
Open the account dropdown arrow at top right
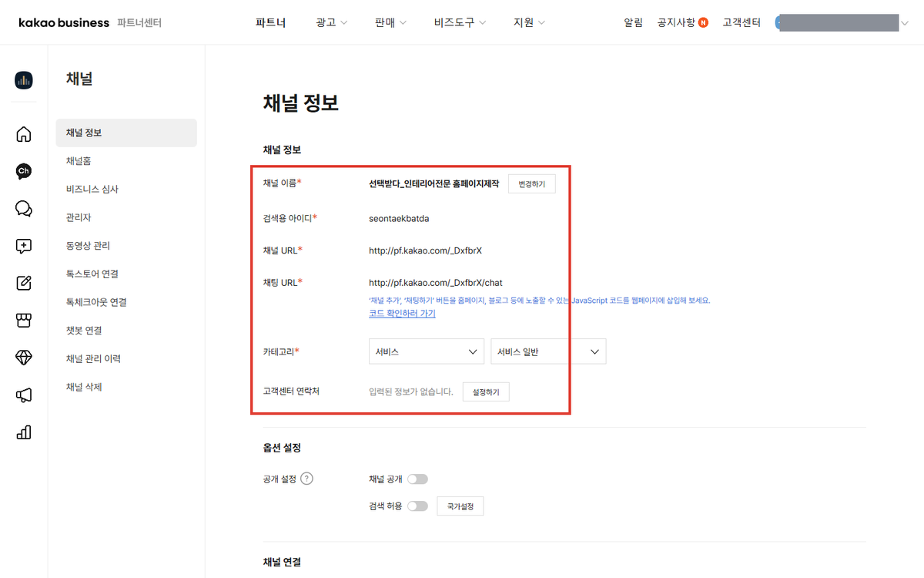click(x=905, y=23)
